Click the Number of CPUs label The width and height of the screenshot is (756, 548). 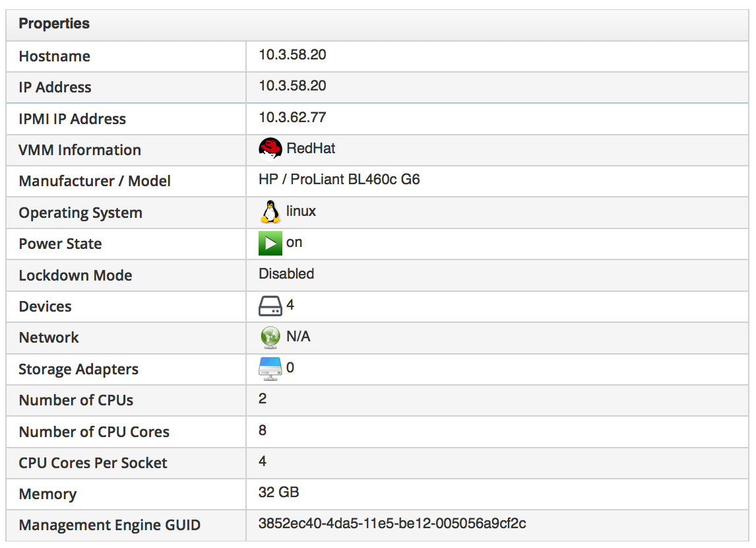[76, 400]
